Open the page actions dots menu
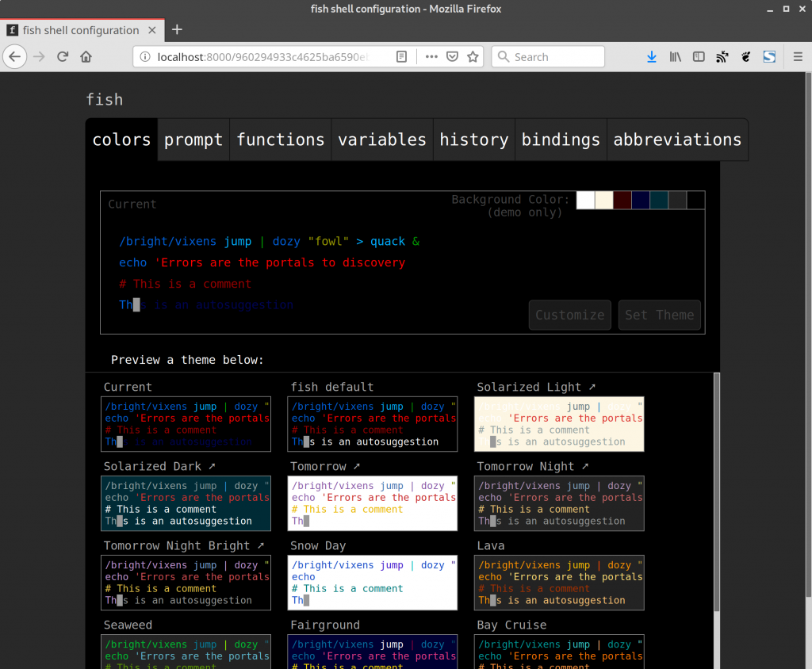The image size is (812, 669). point(432,56)
